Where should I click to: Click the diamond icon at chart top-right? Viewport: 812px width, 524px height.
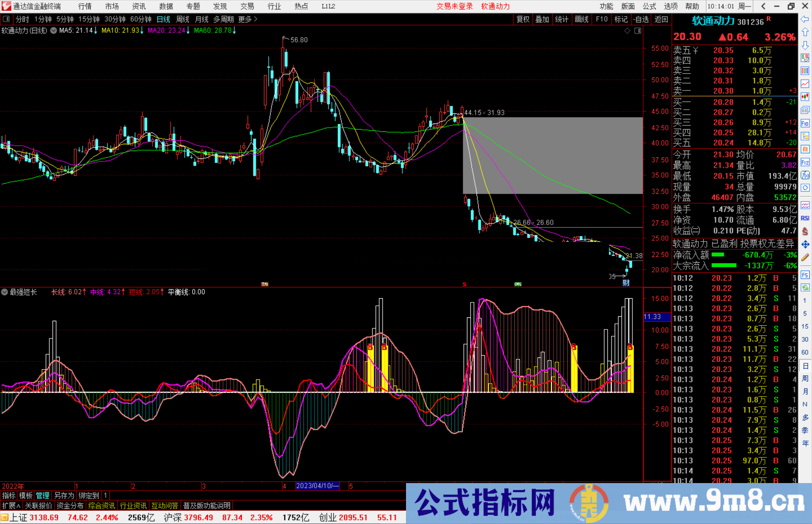pos(627,31)
